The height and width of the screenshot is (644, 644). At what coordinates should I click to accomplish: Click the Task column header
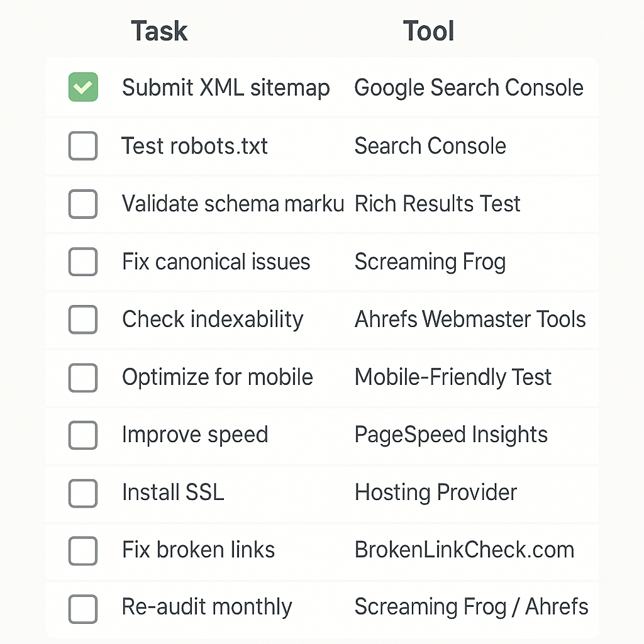point(159,31)
